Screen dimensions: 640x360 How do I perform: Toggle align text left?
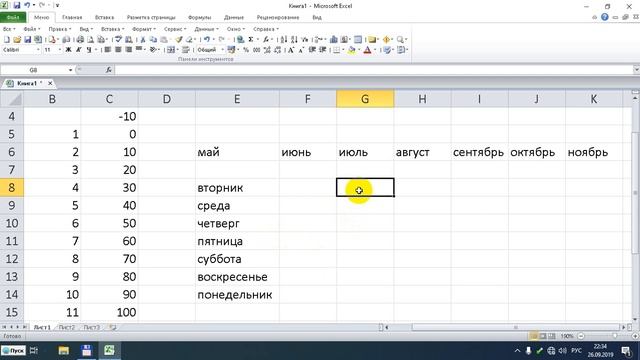coord(107,50)
